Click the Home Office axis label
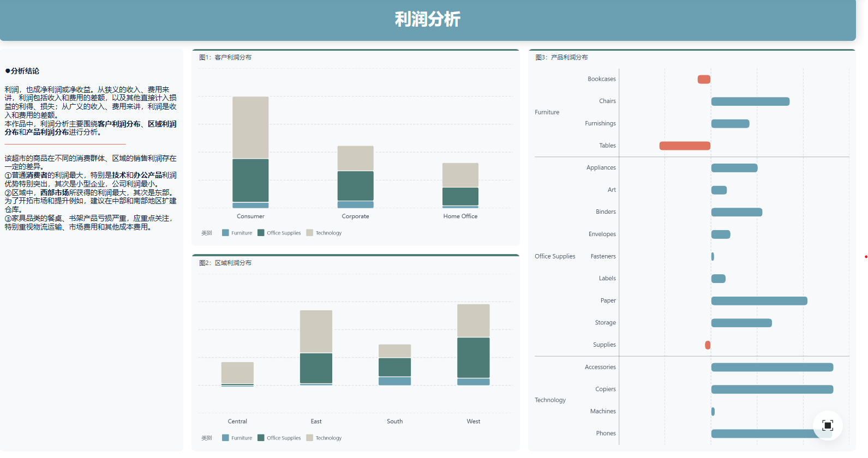 [460, 216]
